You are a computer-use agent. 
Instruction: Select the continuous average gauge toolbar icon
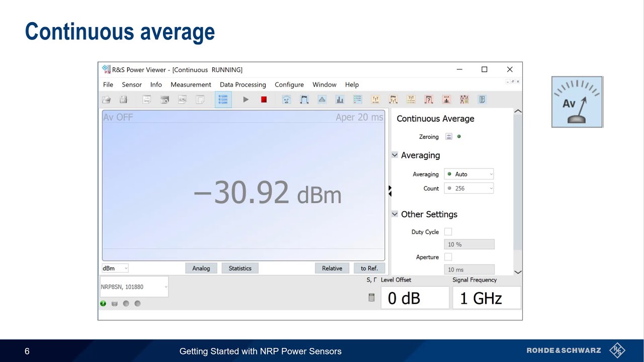[286, 100]
